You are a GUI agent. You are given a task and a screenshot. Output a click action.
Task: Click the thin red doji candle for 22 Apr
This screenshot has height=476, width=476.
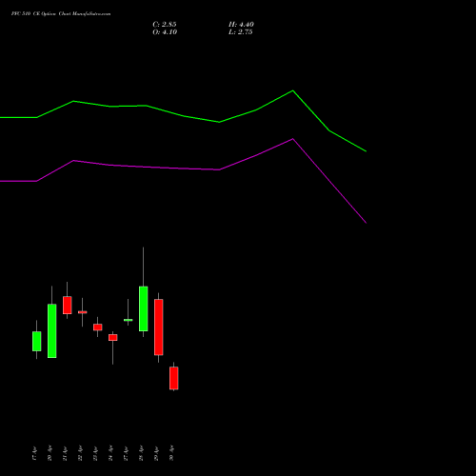click(x=83, y=312)
